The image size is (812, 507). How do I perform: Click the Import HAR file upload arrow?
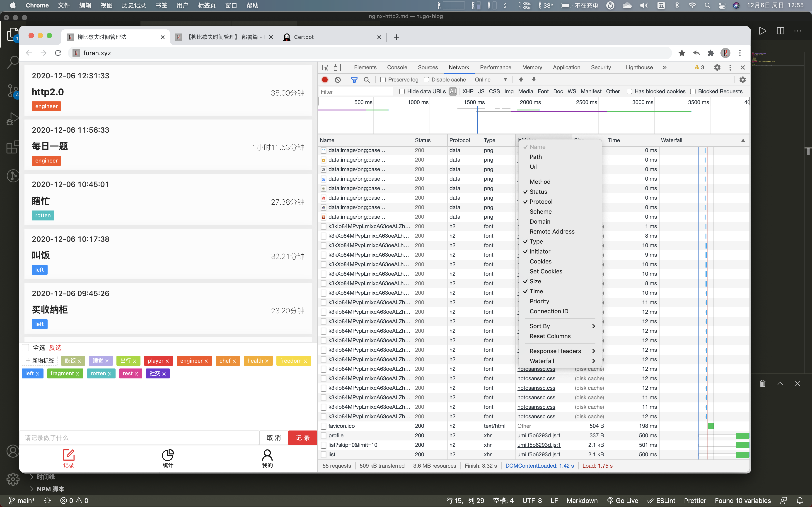(x=521, y=79)
